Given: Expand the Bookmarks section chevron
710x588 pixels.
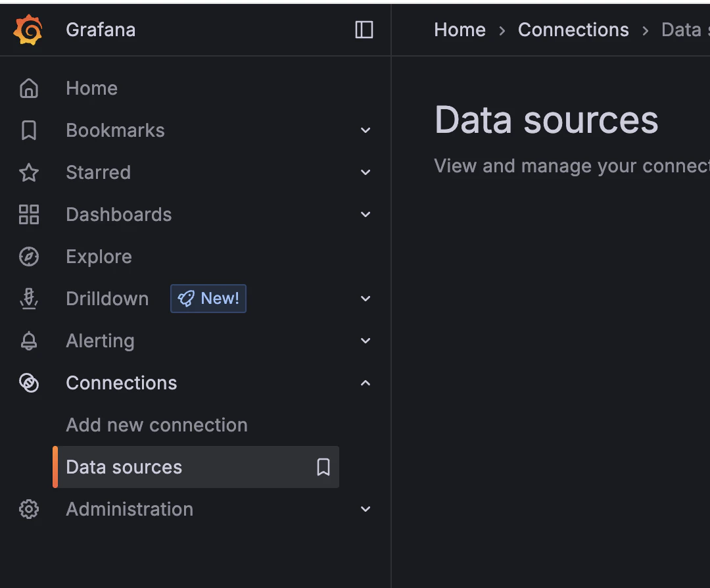Looking at the screenshot, I should [366, 130].
